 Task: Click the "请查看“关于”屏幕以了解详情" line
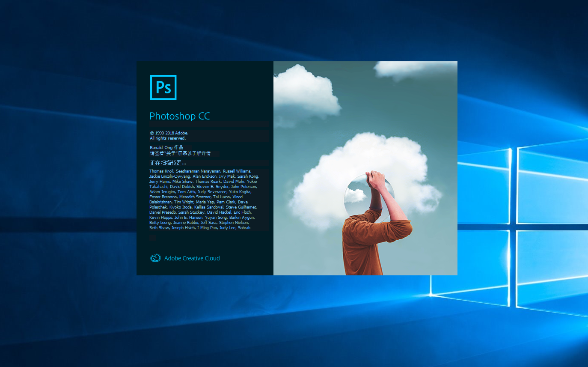[180, 153]
